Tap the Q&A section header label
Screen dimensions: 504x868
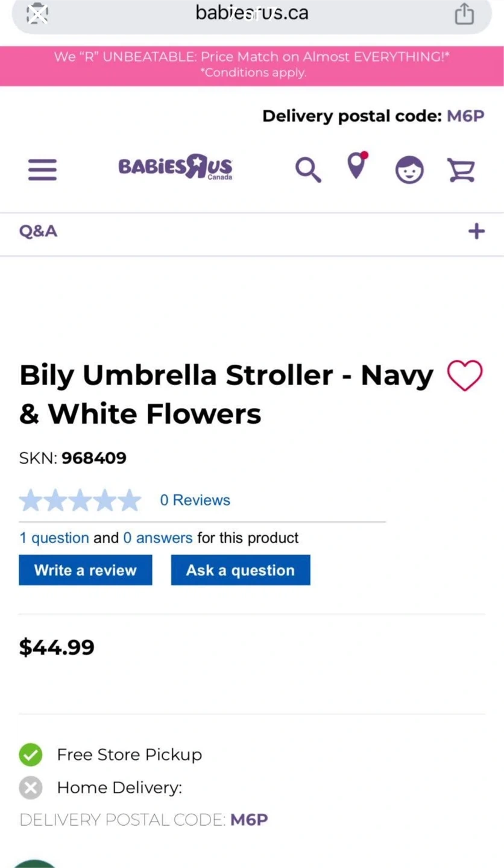[x=39, y=231]
